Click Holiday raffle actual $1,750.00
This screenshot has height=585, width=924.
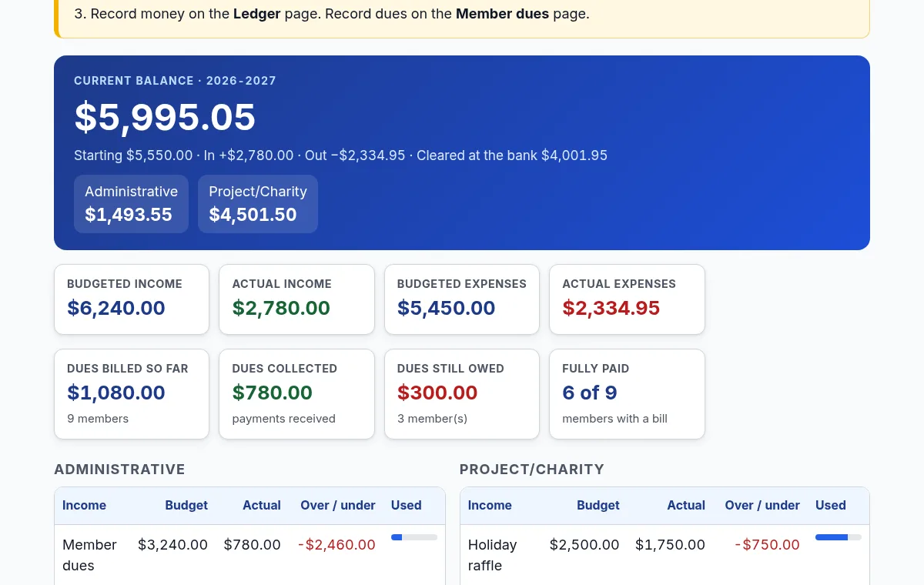670,545
